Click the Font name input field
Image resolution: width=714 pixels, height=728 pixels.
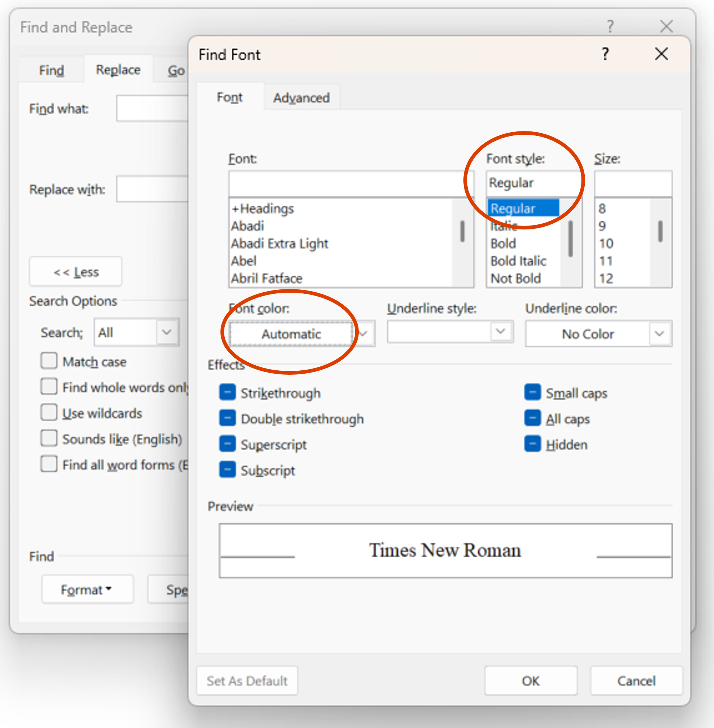point(350,184)
